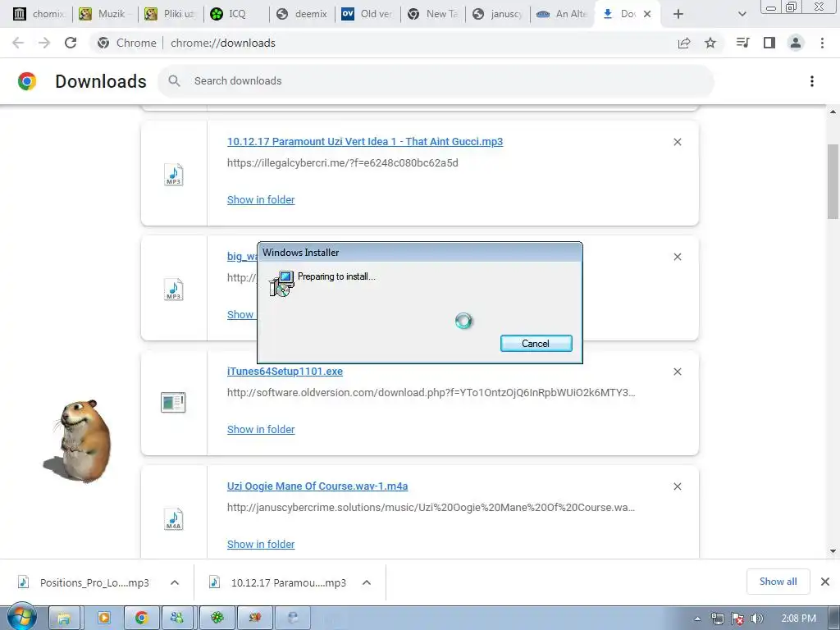
Task: Show That Aint Gucci.mp3 in folder
Action: click(x=261, y=200)
